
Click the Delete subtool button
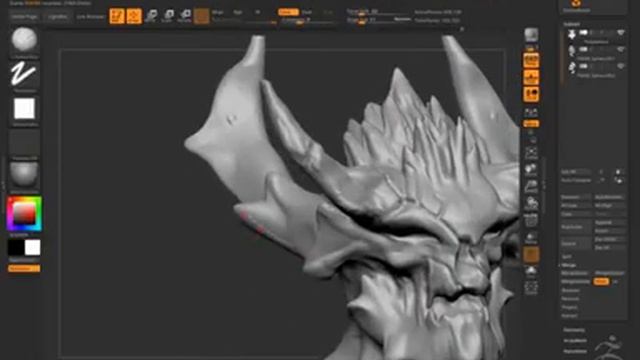(x=576, y=244)
